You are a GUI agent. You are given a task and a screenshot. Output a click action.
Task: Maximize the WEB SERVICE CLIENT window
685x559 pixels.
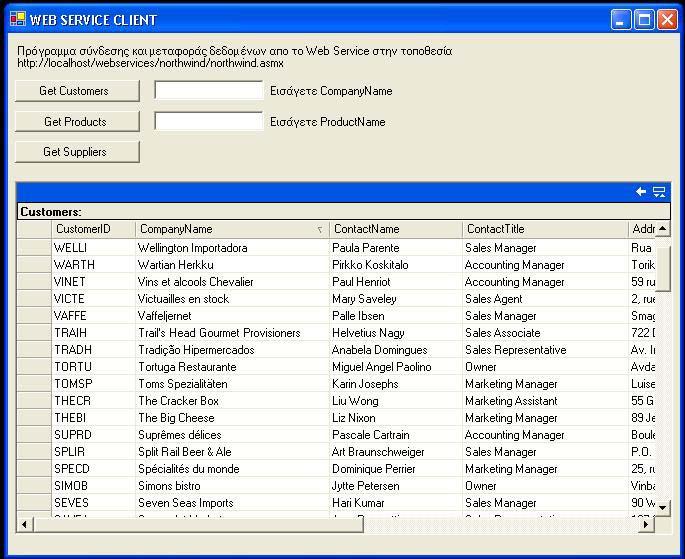coord(644,20)
